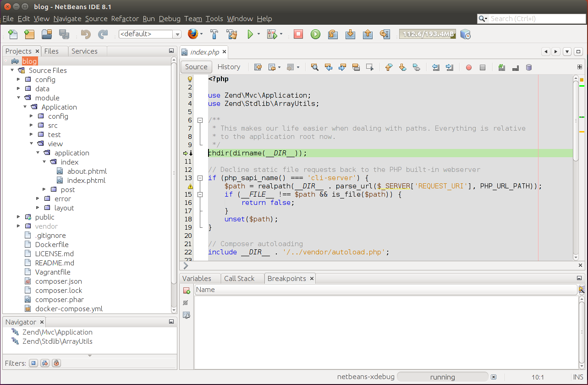Toggle the first Navigator filter button
Screen dimensions: 588x385
pos(33,363)
